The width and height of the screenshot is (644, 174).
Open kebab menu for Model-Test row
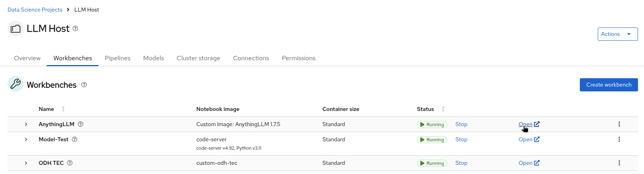point(619,139)
